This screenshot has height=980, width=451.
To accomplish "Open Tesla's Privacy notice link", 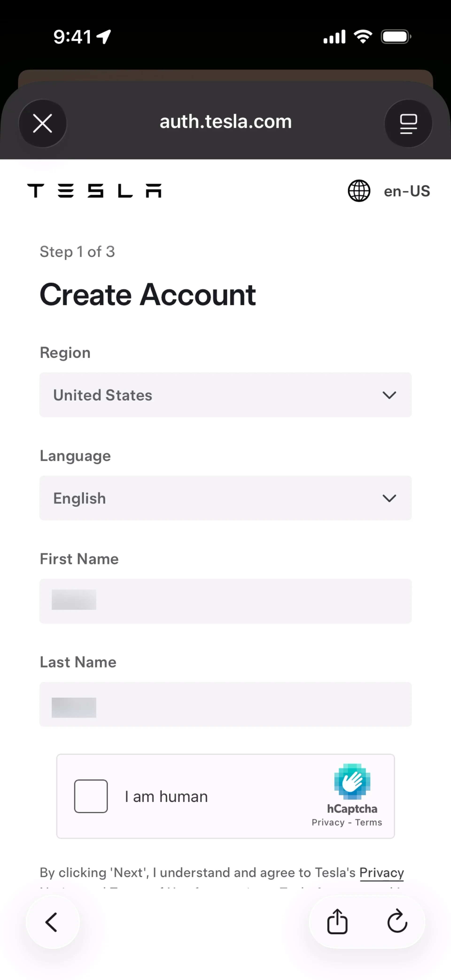I will point(381,872).
